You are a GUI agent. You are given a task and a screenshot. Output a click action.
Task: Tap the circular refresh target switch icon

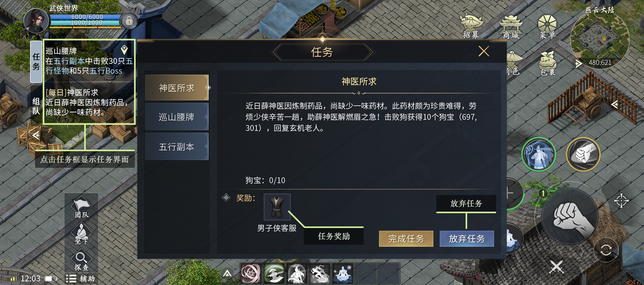coord(606,250)
